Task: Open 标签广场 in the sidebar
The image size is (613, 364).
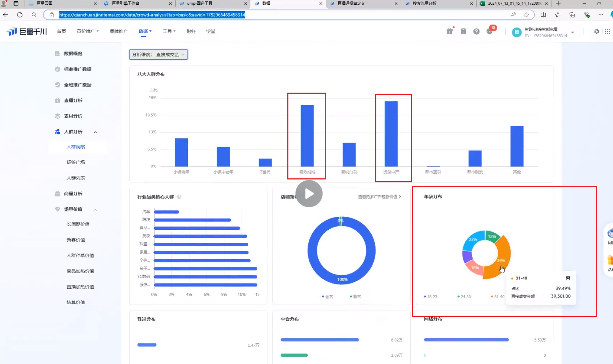Action: 76,162
